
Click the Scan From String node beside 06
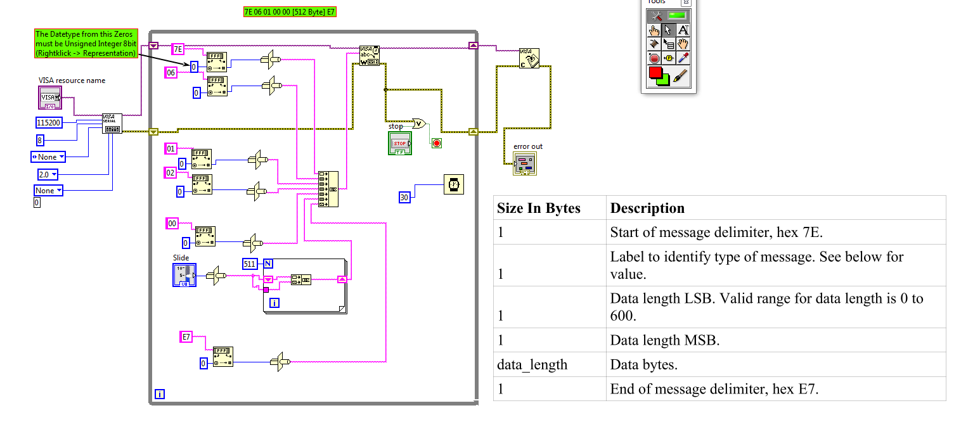click(x=217, y=86)
